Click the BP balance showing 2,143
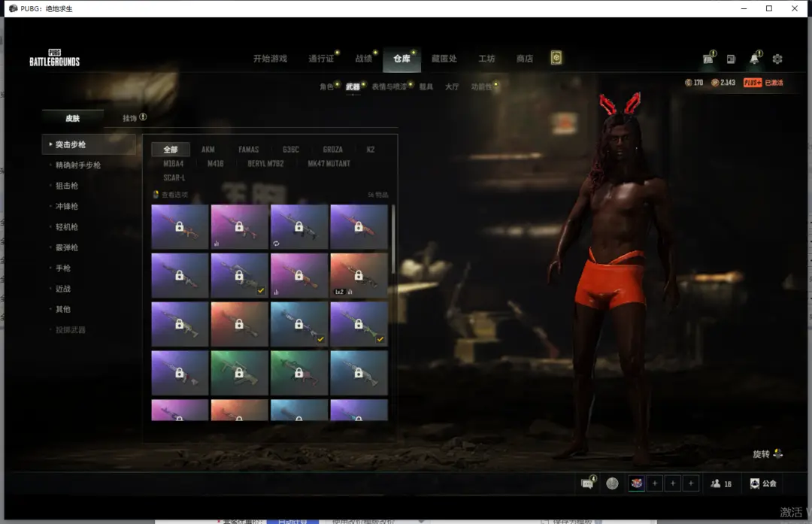The image size is (812, 524). [723, 83]
